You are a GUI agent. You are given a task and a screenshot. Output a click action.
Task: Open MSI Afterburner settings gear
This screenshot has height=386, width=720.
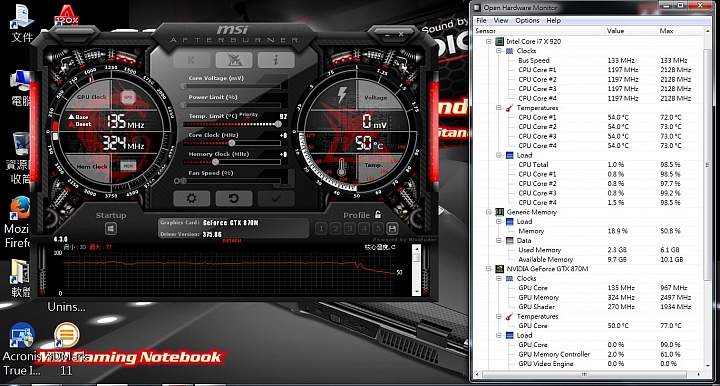coord(191,198)
